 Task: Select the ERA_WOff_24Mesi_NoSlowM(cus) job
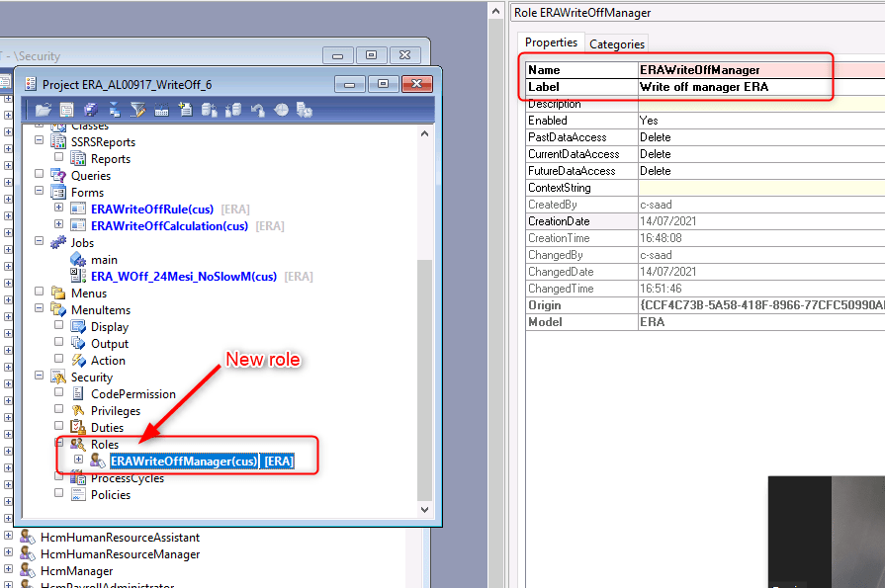coord(184,277)
